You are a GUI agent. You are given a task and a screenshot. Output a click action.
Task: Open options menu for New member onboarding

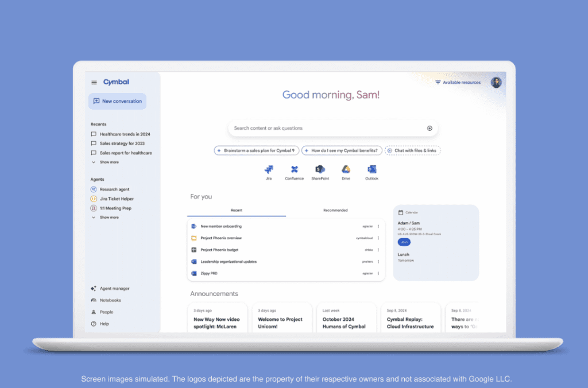378,226
